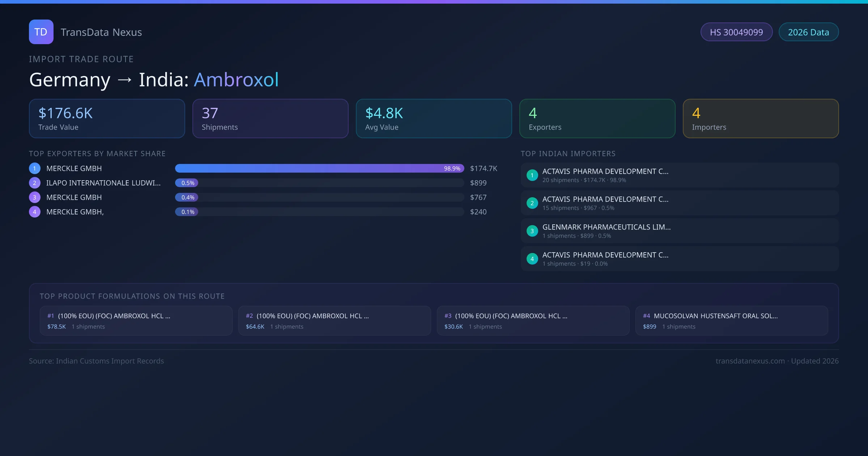Open GLENMARK PHARMACEUTICALS importer row
This screenshot has width=868, height=456.
pos(679,231)
